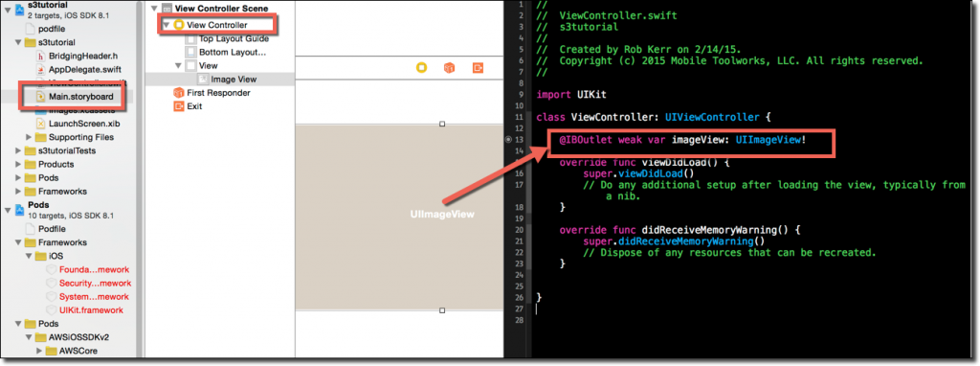980x366 pixels.
Task: Click the IBOutlet connection circle at line 13
Action: coord(508,140)
